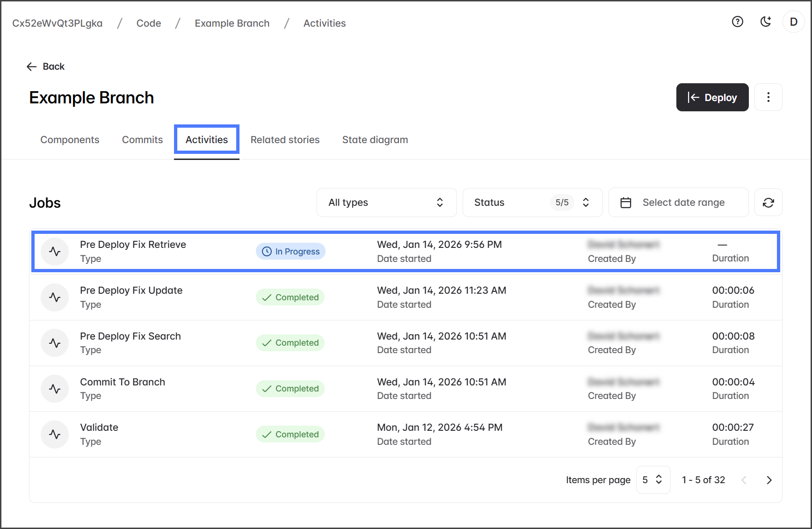Switch to the Commits tab

tap(142, 140)
